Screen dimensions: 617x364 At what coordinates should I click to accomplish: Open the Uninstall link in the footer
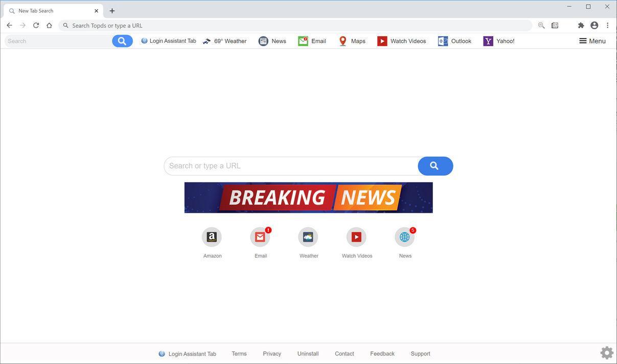[x=308, y=353]
